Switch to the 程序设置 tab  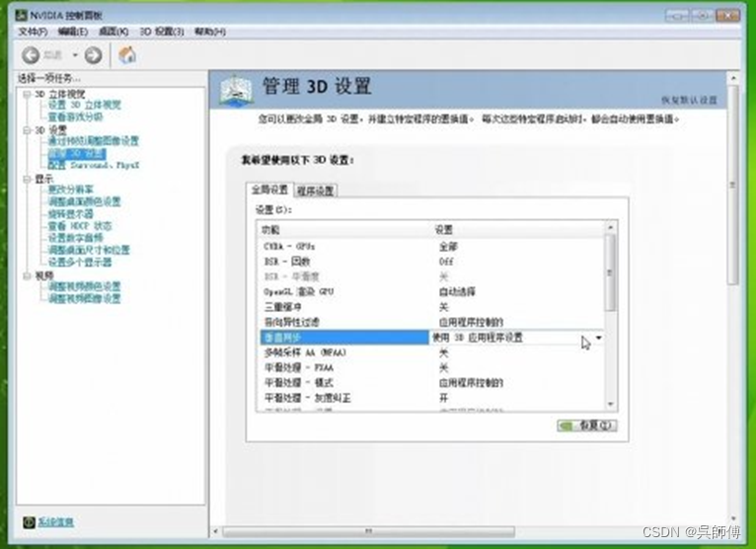click(315, 191)
